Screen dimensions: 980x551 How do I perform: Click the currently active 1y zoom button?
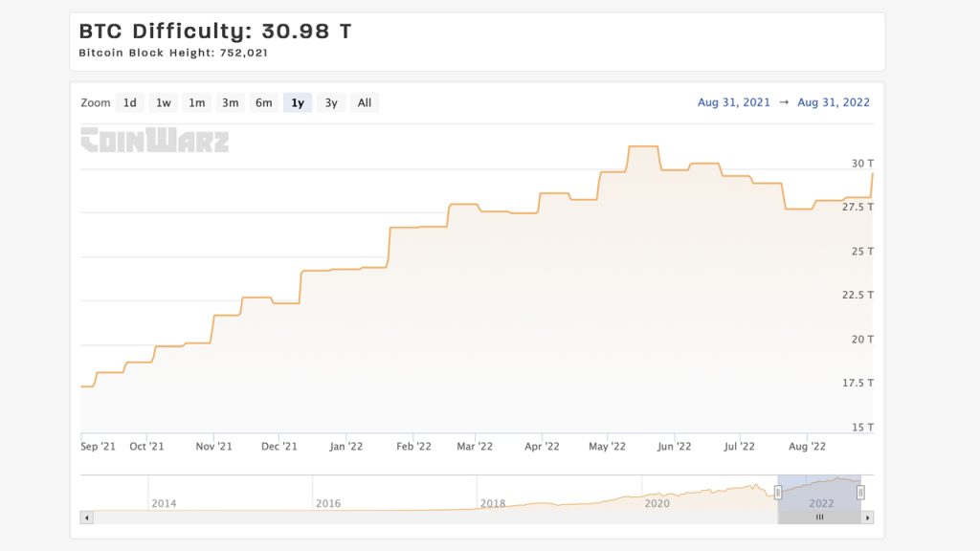pos(297,102)
